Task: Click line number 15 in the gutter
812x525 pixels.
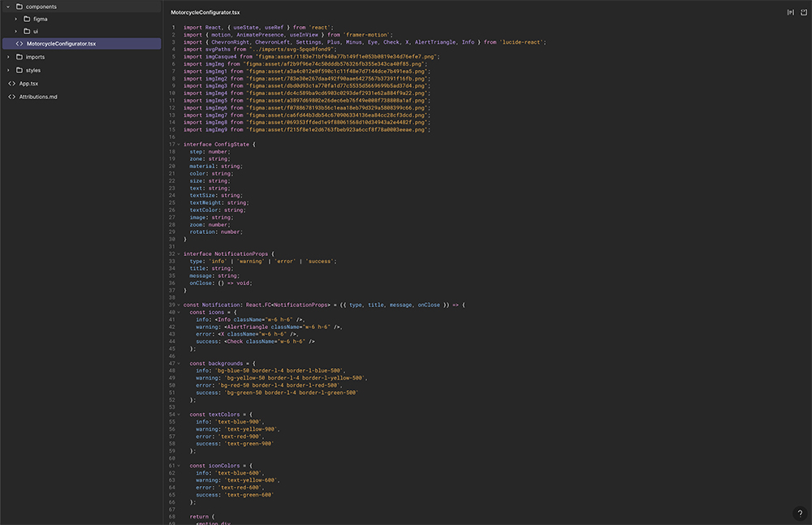Action: click(x=172, y=129)
